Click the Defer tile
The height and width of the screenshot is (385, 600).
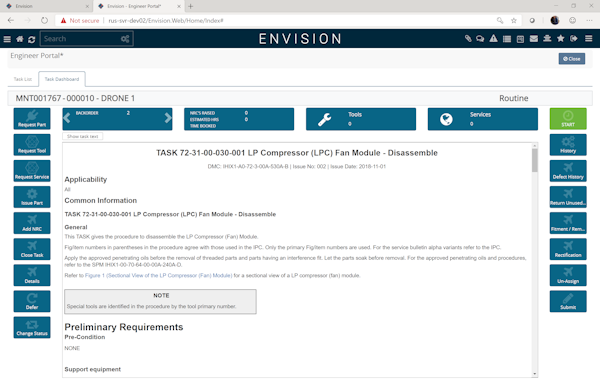click(x=32, y=301)
